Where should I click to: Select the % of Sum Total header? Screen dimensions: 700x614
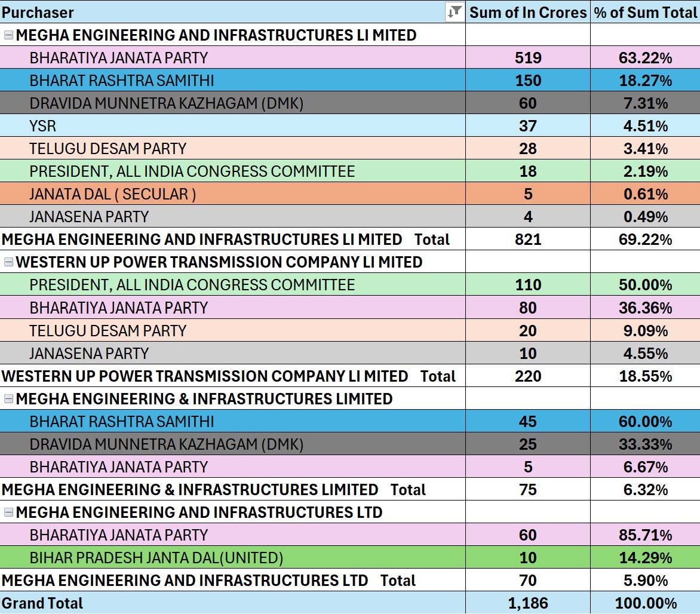click(x=645, y=12)
